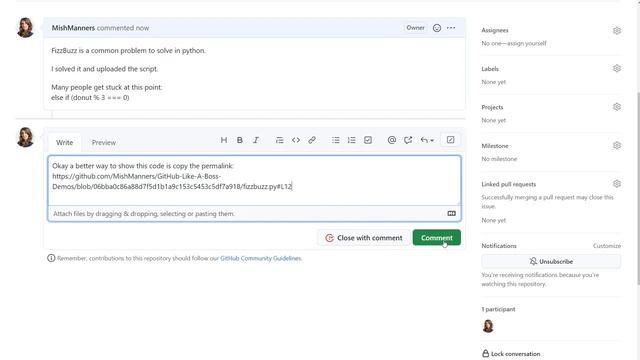This screenshot has height=360, width=640.
Task: Switch to the Write tab
Action: [64, 142]
